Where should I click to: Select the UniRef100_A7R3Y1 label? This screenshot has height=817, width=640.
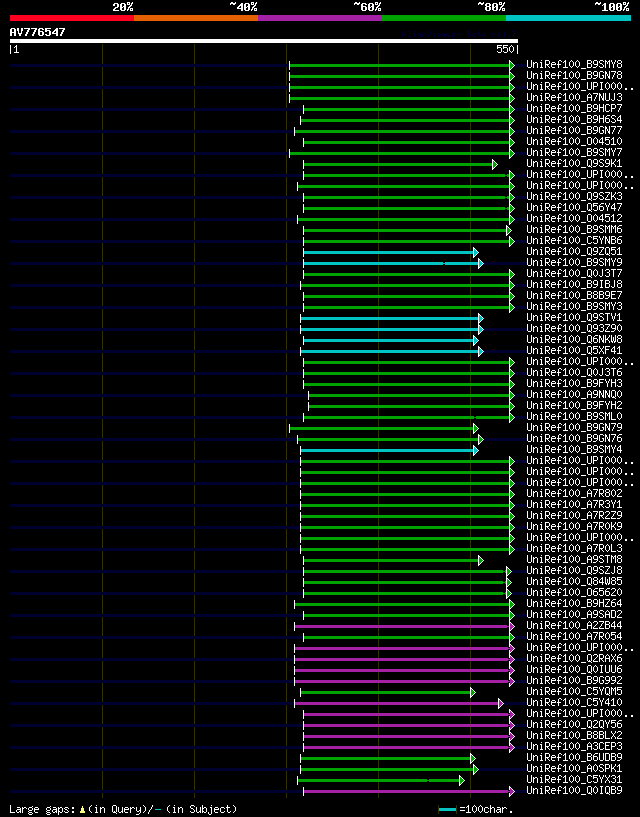click(574, 504)
